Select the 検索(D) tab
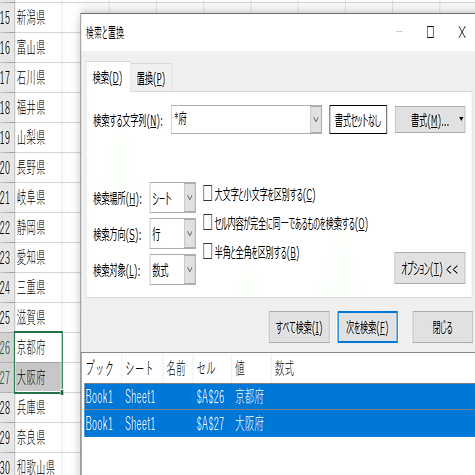The image size is (475, 475). (107, 78)
